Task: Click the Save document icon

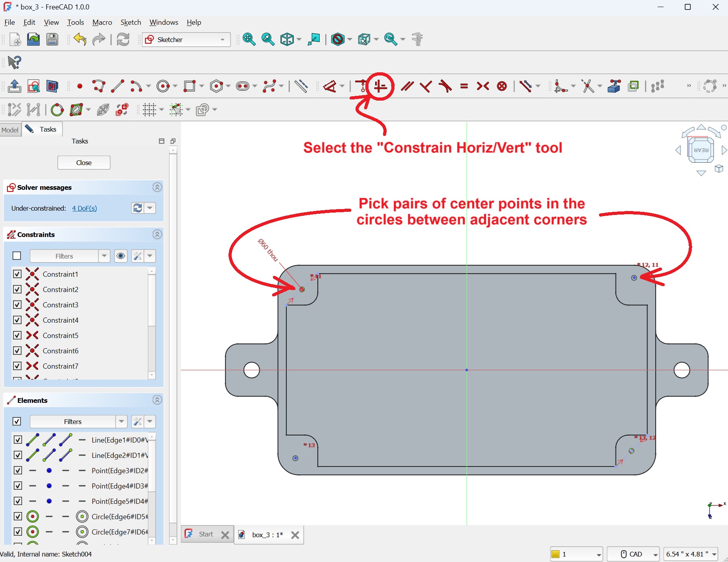Action: point(52,39)
